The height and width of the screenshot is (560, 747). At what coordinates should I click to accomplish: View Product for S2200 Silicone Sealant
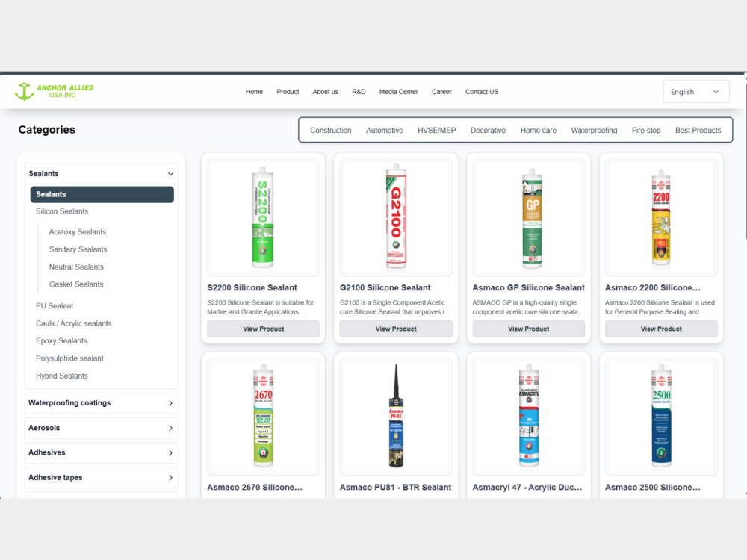tap(263, 329)
